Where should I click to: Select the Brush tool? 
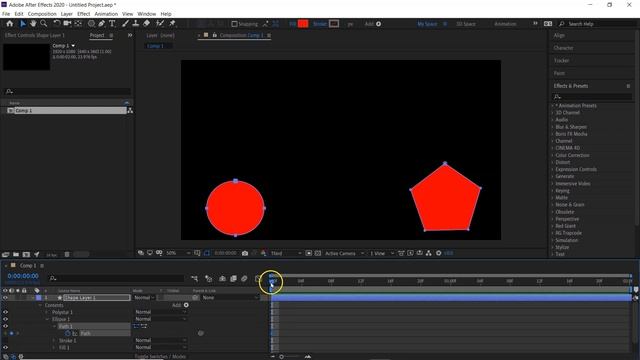pos(125,24)
